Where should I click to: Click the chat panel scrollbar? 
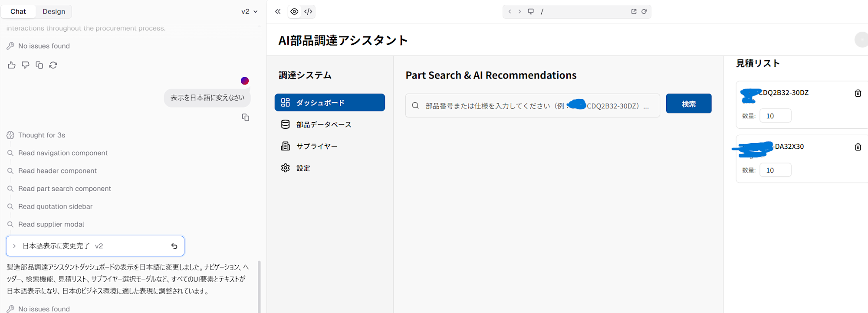pyautogui.click(x=259, y=286)
